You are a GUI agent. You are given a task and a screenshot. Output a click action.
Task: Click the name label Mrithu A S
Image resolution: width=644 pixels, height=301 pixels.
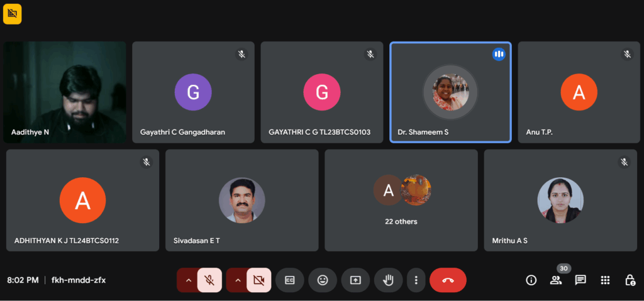(509, 241)
